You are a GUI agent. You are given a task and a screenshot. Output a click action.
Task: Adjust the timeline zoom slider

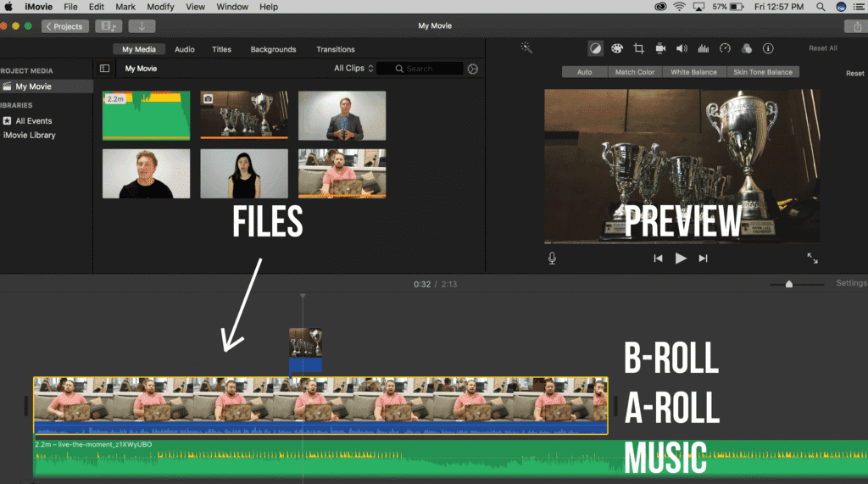789,284
